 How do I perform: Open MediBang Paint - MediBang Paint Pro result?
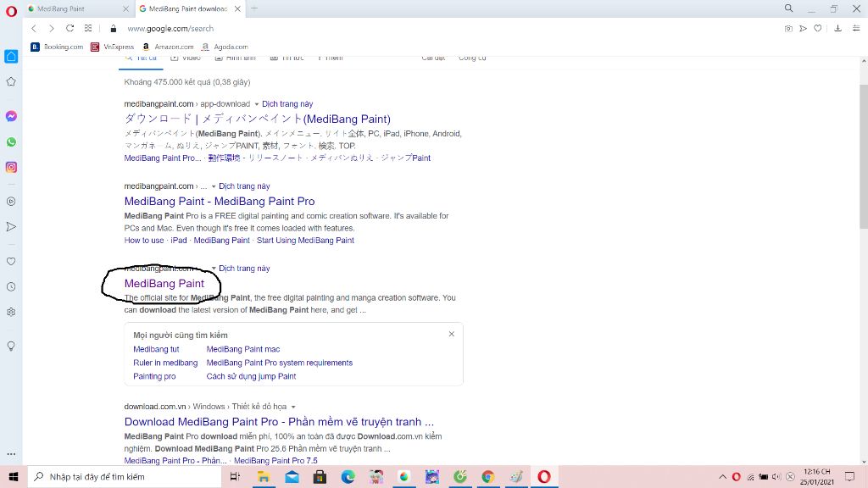point(220,202)
